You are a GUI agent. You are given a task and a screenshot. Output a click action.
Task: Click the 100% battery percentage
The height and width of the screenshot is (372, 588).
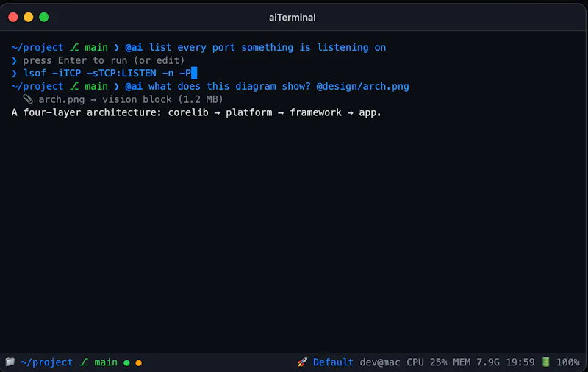(567, 362)
